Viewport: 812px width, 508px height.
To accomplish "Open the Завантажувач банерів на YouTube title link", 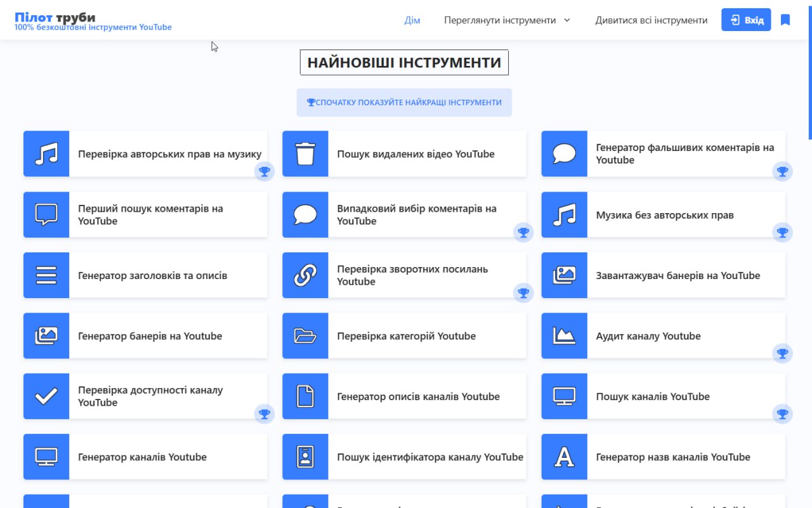I will point(678,275).
